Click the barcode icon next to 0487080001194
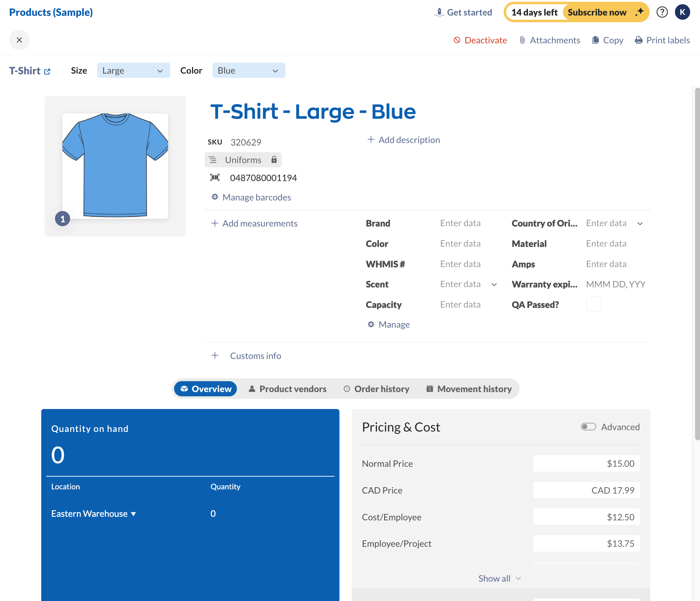 tap(215, 178)
